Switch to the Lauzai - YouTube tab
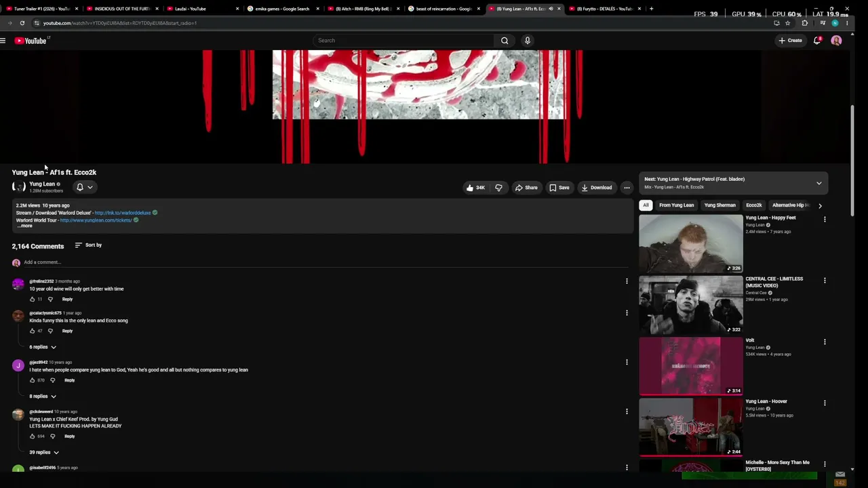 coord(202,9)
